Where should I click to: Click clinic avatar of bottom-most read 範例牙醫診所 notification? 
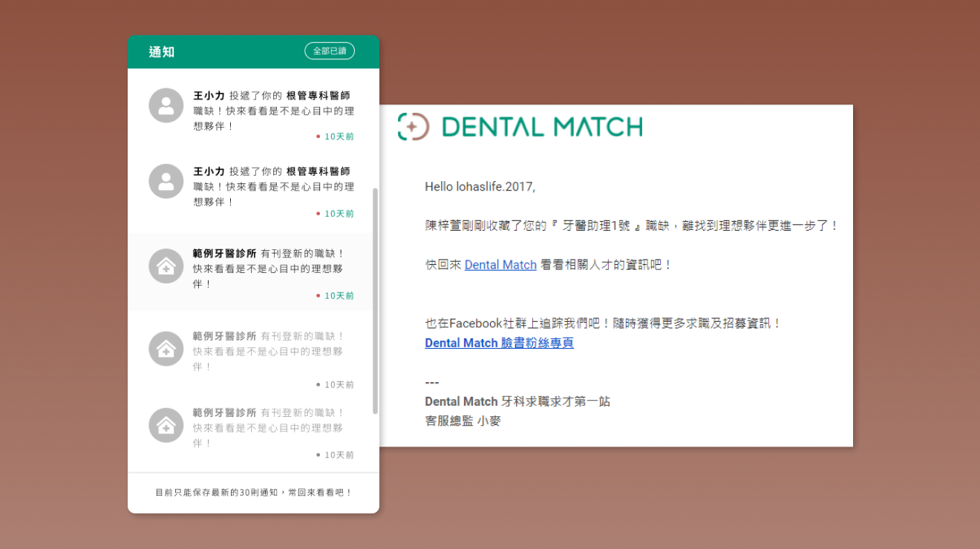(166, 425)
